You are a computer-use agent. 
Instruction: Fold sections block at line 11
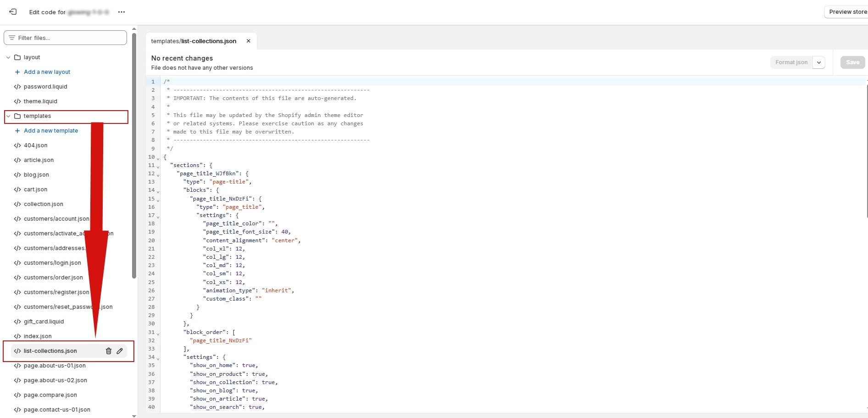coord(158,167)
